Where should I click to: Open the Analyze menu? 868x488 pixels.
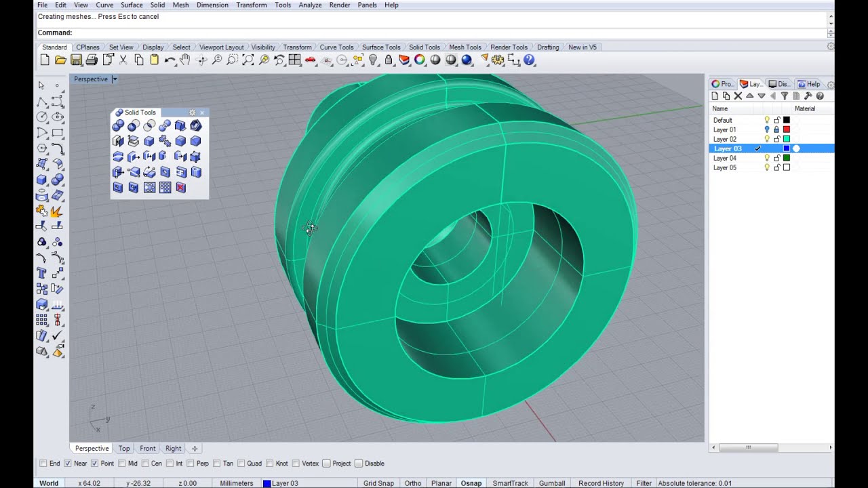tap(311, 5)
